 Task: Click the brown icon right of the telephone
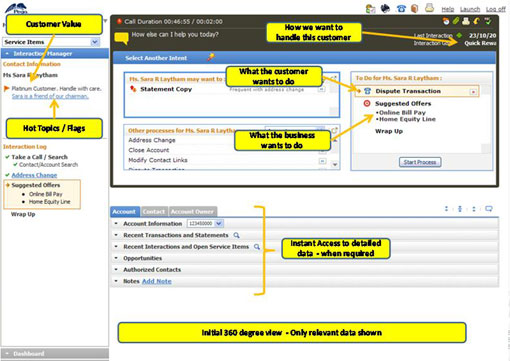click(414, 8)
